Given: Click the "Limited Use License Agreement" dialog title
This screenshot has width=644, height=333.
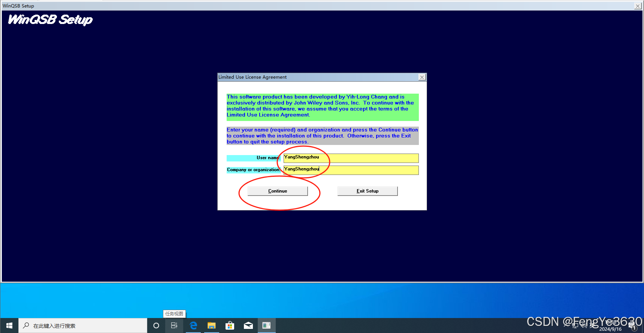Looking at the screenshot, I should click(253, 77).
